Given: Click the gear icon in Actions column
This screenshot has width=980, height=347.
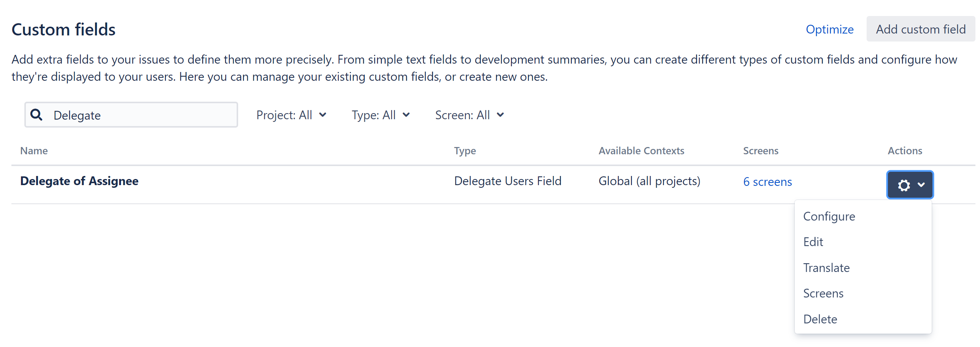Looking at the screenshot, I should point(904,185).
